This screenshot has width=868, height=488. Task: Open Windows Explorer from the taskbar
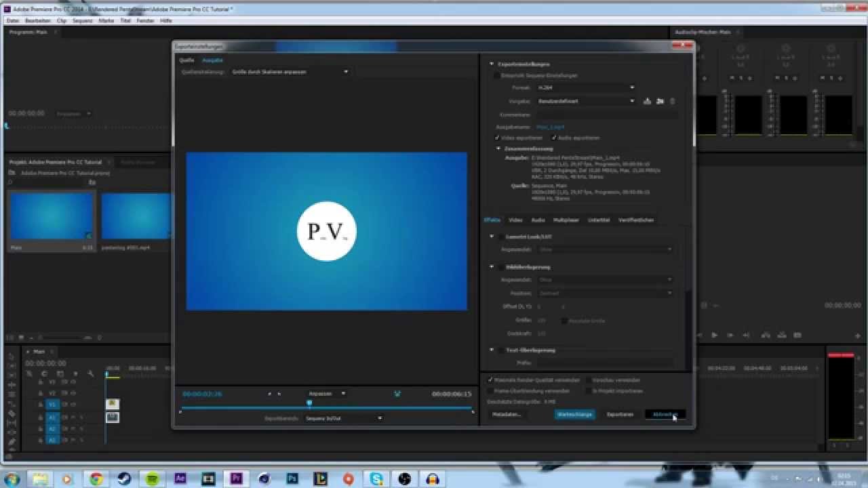pyautogui.click(x=40, y=479)
